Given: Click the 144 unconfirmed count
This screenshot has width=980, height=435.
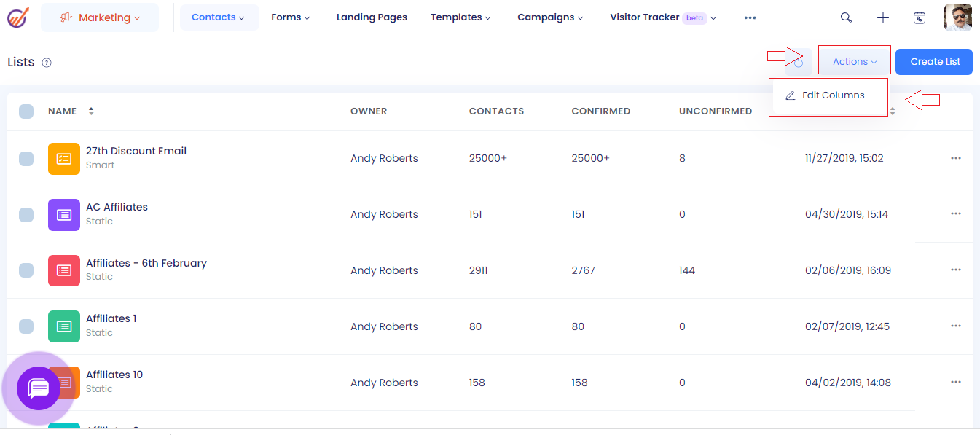Looking at the screenshot, I should point(687,270).
